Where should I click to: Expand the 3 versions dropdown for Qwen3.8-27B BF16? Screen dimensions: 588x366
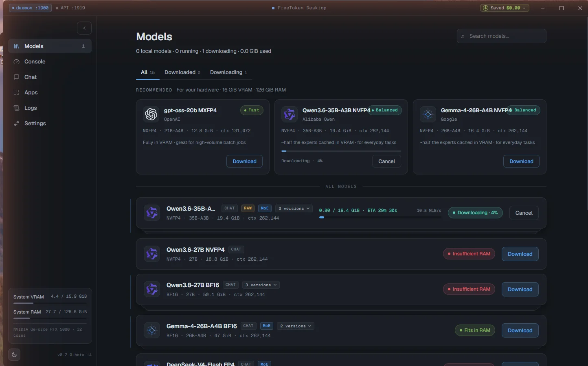click(261, 285)
